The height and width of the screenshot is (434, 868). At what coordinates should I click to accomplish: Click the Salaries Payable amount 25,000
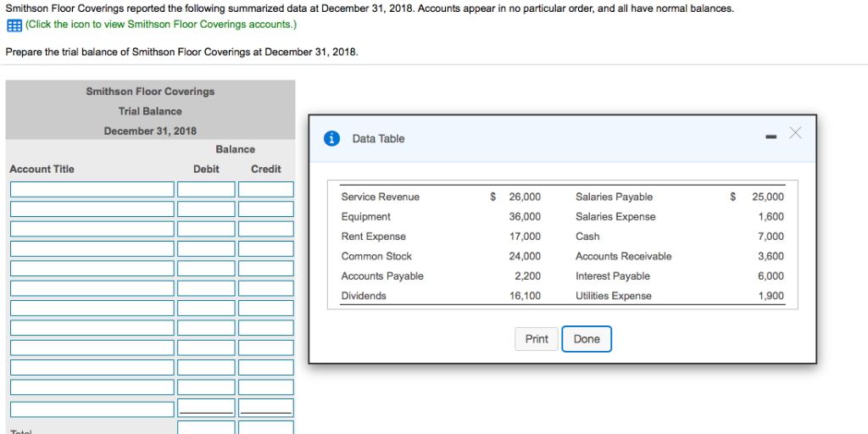[x=768, y=197]
